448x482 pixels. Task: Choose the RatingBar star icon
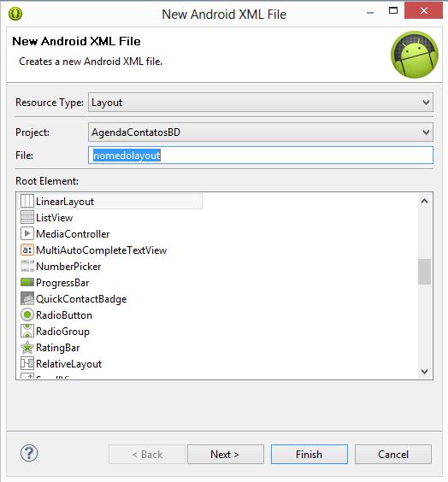[x=27, y=347]
